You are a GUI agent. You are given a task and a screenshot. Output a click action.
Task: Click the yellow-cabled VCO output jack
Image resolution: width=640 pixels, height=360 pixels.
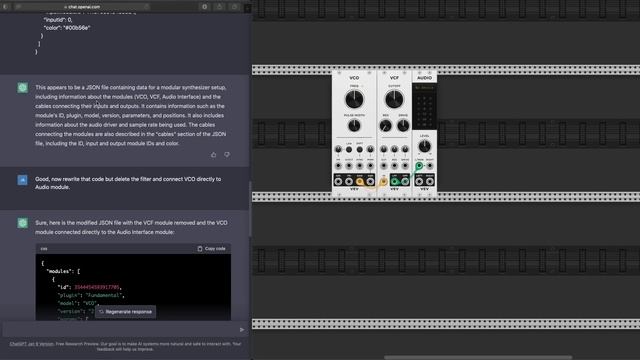pyautogui.click(x=360, y=181)
